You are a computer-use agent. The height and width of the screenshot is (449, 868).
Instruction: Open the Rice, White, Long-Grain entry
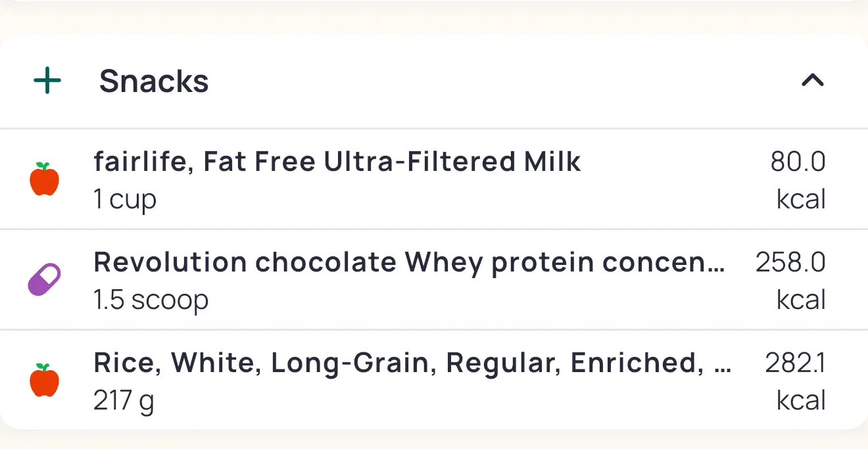(x=395, y=363)
